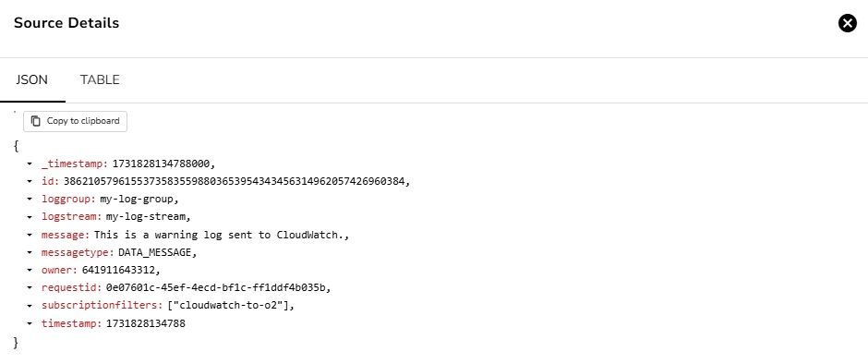
Task: Click the subscriptionfilters key name
Action: 102,306
